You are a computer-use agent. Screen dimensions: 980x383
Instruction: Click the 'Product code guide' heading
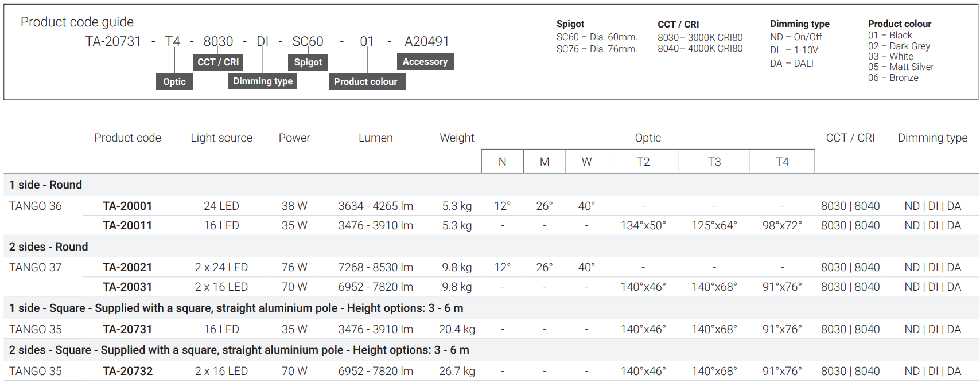tap(77, 22)
